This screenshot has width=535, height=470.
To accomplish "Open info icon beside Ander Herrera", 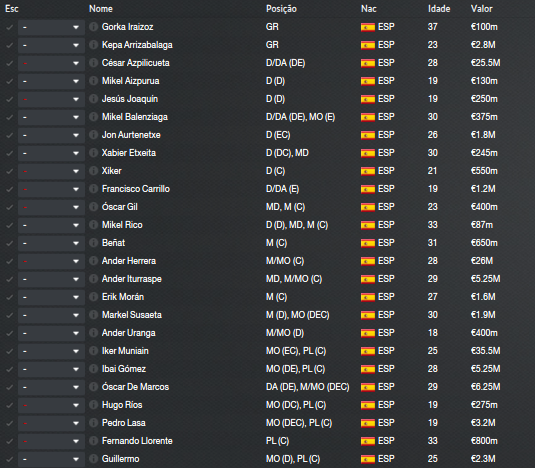I will pyautogui.click(x=93, y=261).
